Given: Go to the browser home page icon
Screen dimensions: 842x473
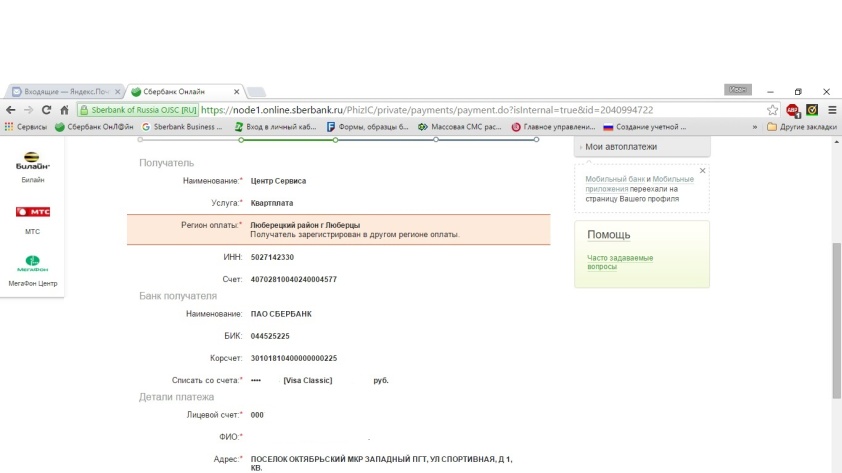Looking at the screenshot, I should point(65,110).
